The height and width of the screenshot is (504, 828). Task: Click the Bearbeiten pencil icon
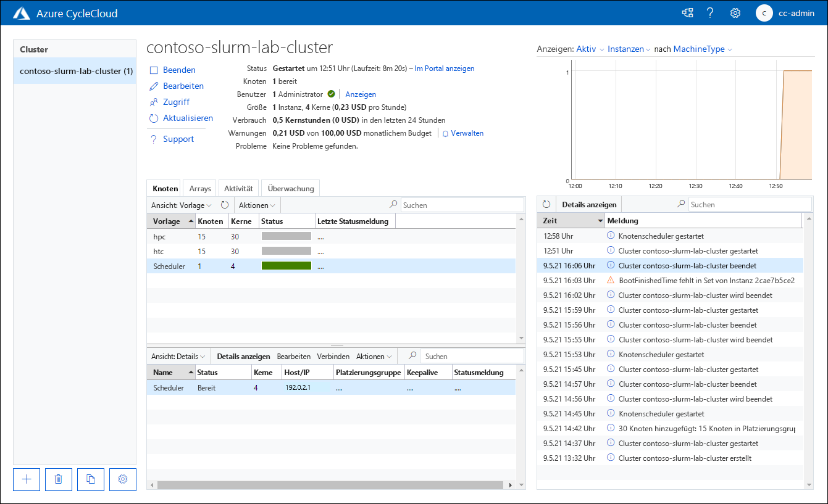tap(154, 86)
